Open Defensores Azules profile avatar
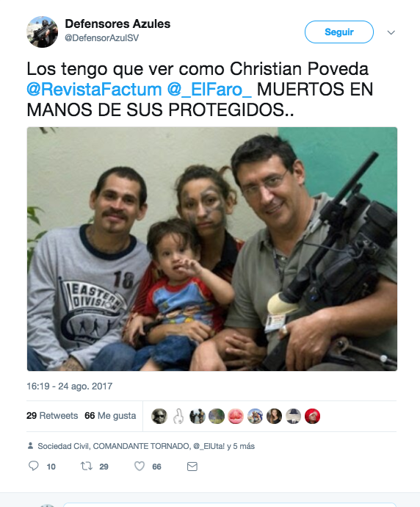This screenshot has width=420, height=507. [x=42, y=32]
